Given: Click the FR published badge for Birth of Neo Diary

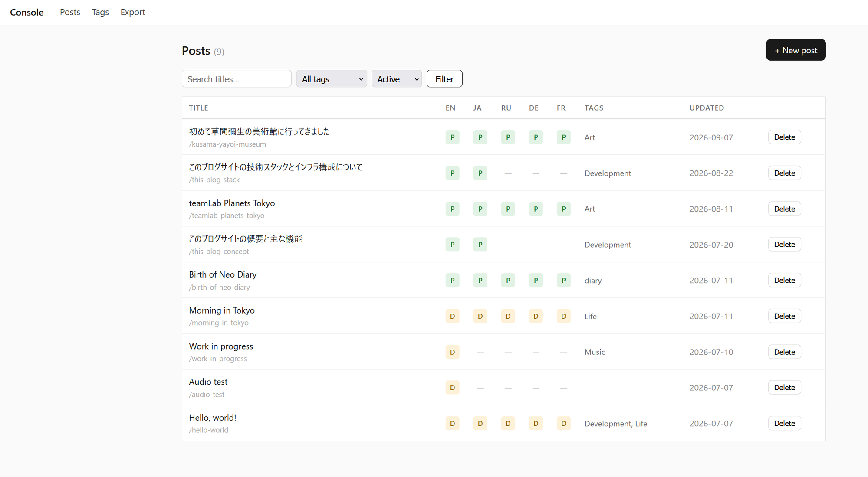Looking at the screenshot, I should point(563,280).
